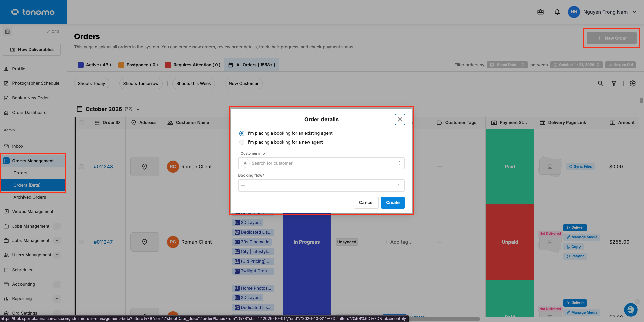Click Sync Files for order #011248
Viewport: 644px width, 322px height.
tap(580, 167)
